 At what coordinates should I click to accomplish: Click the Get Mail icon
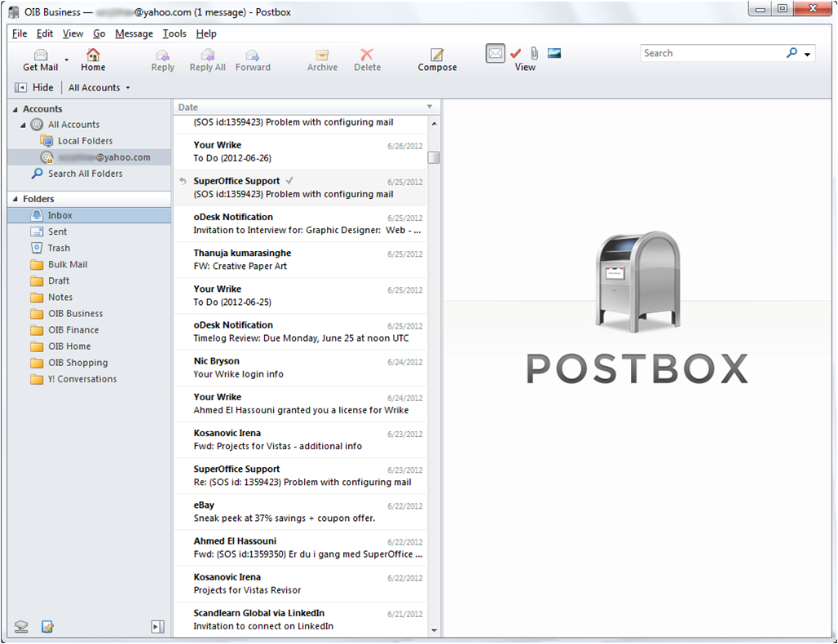[x=41, y=55]
